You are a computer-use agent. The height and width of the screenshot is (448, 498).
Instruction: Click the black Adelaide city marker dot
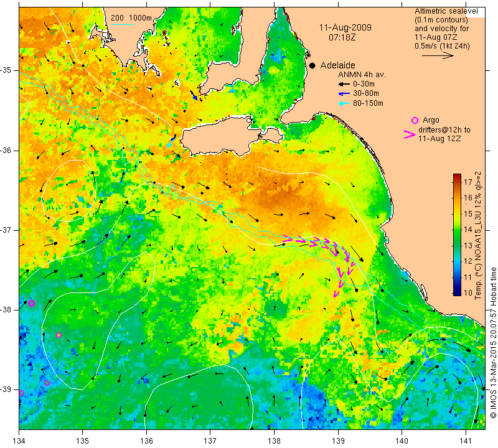[x=312, y=65]
